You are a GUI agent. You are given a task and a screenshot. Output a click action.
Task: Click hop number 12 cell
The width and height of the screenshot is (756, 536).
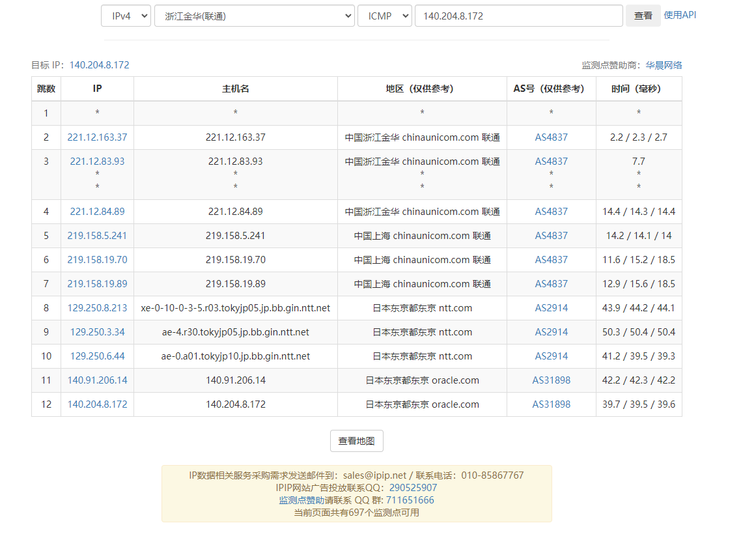click(x=46, y=404)
